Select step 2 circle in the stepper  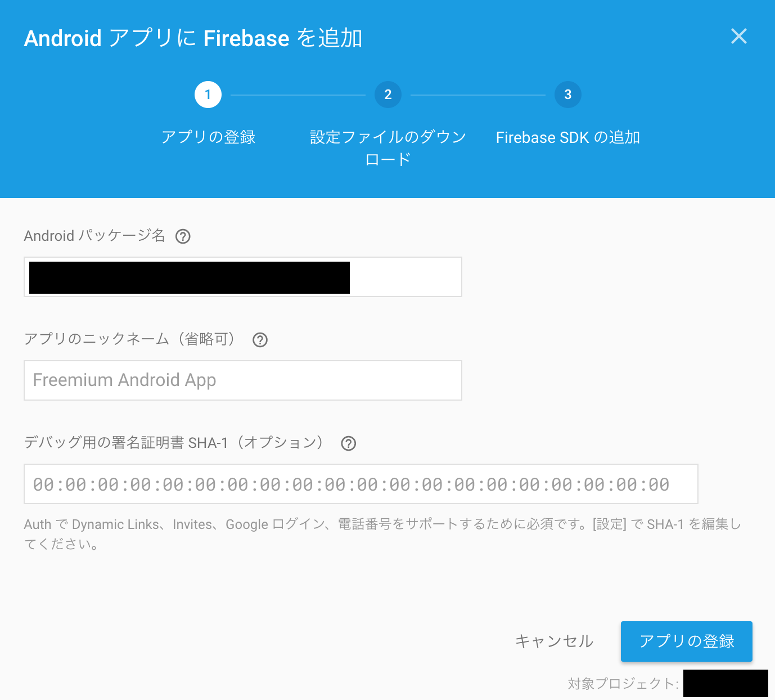[388, 95]
